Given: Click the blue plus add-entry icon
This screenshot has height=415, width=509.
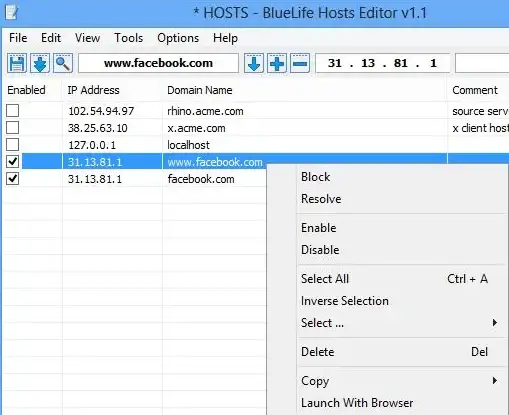Looking at the screenshot, I should click(x=277, y=63).
